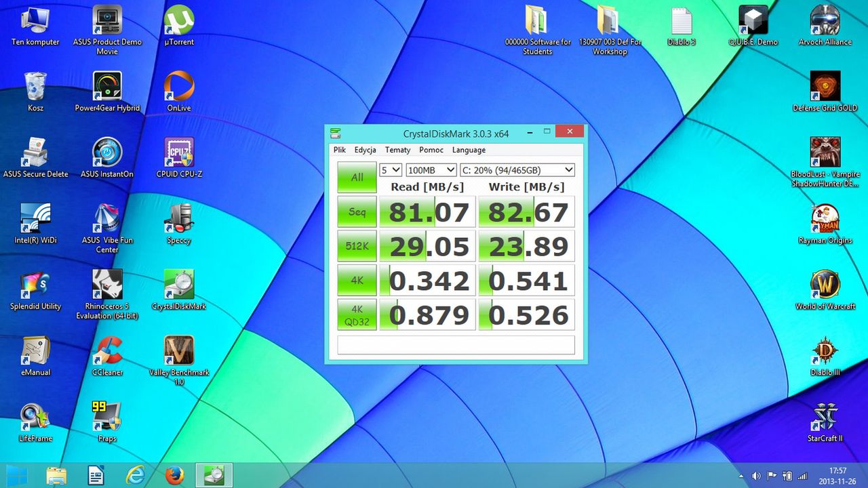Open Speccy desktop shortcut
Viewport: 868px width, 488px height.
click(179, 224)
